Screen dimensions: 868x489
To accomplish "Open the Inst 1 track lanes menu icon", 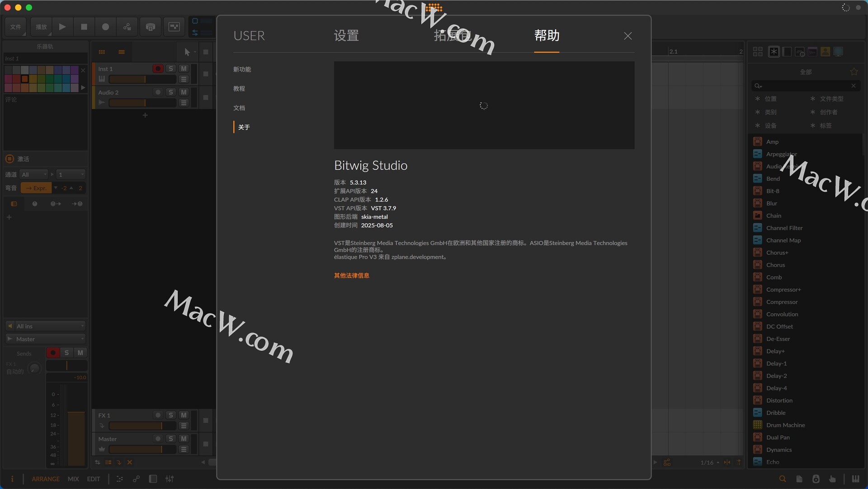I will pos(184,79).
